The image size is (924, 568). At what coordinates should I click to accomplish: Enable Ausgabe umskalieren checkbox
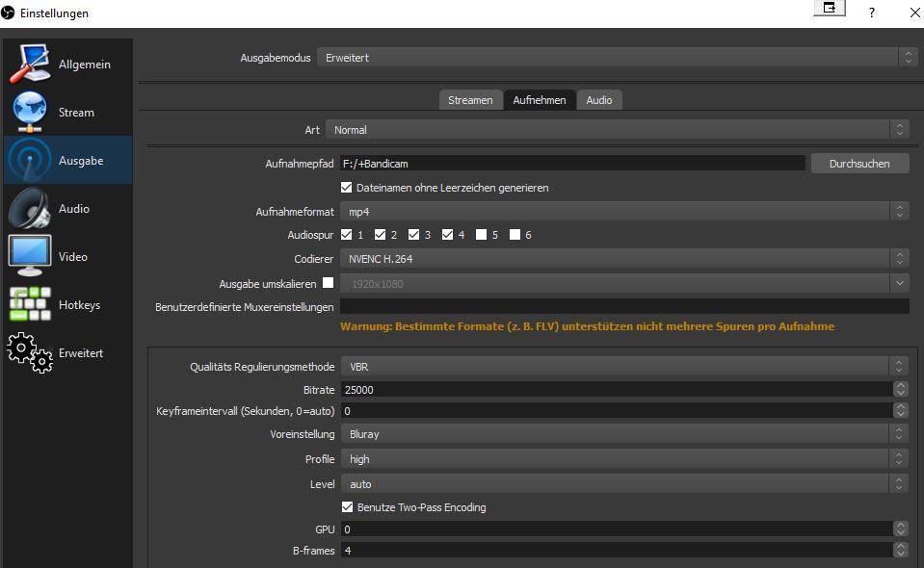[x=329, y=283]
